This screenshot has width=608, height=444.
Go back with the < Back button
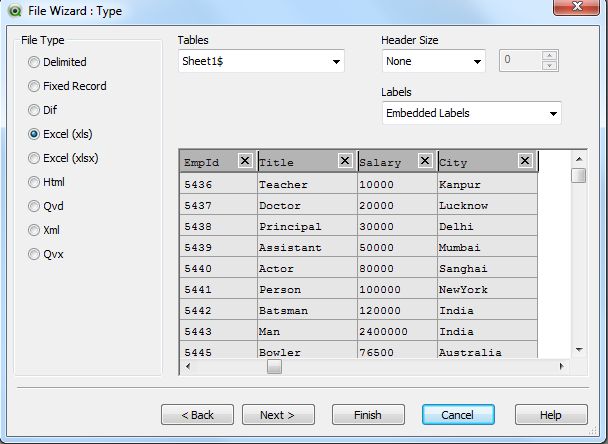pyautogui.click(x=197, y=415)
